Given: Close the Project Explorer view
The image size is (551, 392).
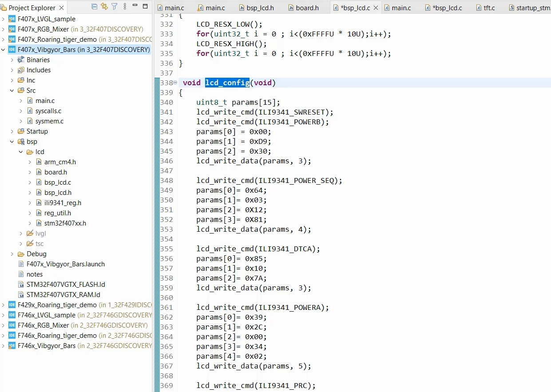Looking at the screenshot, I should click(x=61, y=8).
